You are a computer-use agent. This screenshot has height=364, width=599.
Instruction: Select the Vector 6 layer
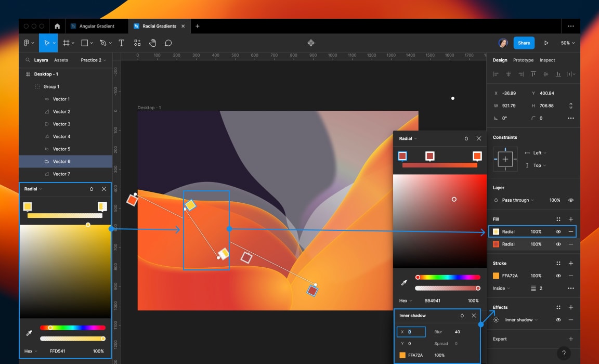(x=60, y=161)
